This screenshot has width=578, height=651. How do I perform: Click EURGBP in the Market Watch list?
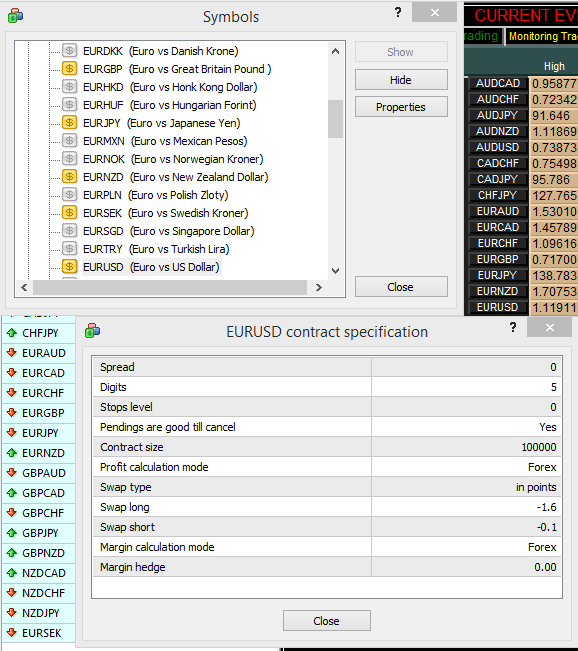[x=43, y=413]
